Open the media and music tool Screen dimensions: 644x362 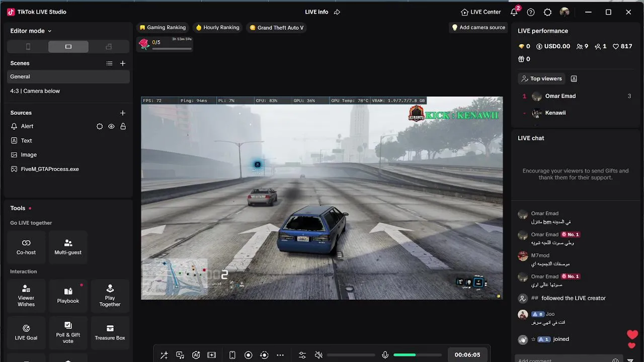(180, 355)
